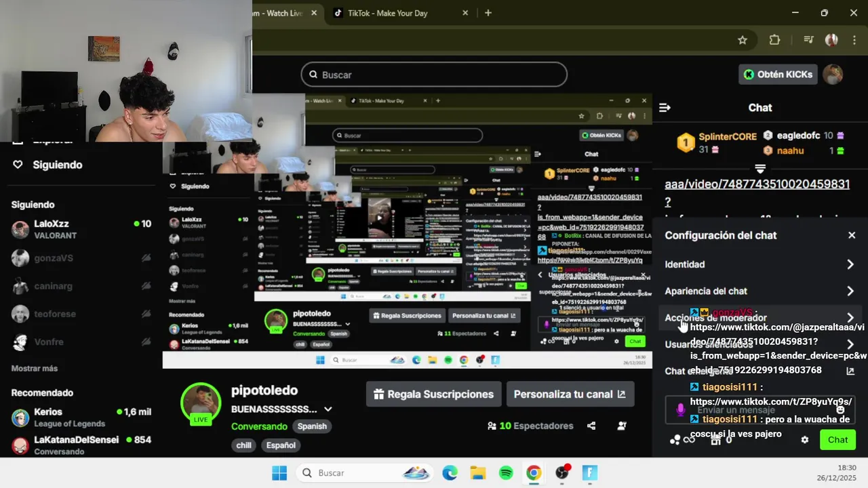The height and width of the screenshot is (488, 868).
Task: Open the emoji picker in chat input
Action: point(840,409)
